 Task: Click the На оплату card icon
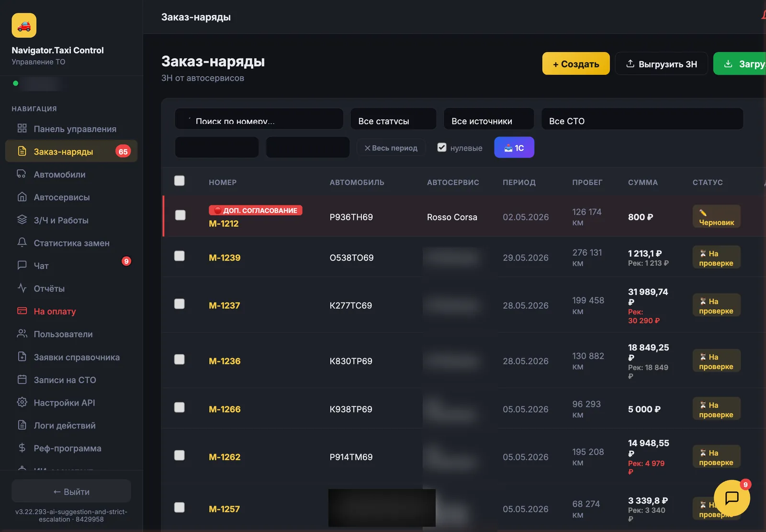[x=22, y=311]
